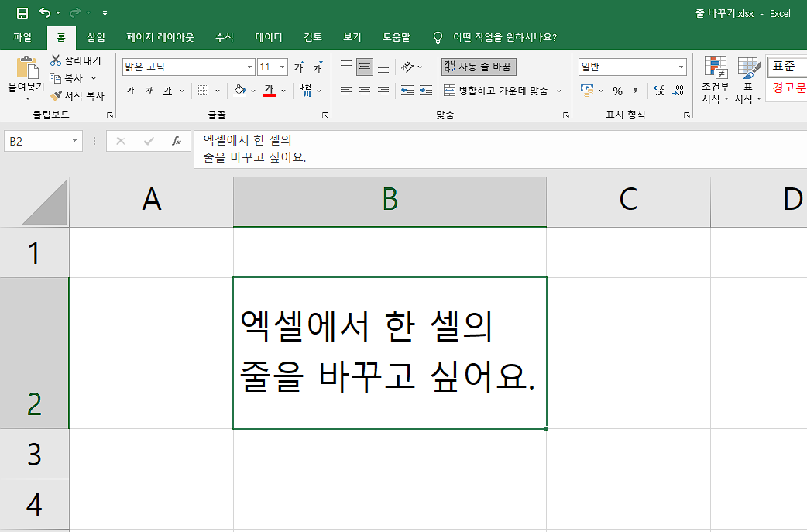
Task: Click increase decimal icon
Action: (x=659, y=91)
